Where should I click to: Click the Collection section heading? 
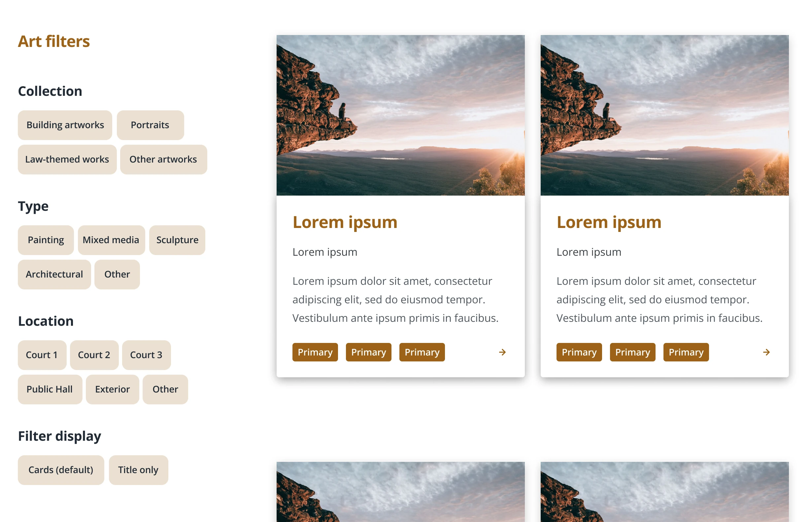tap(50, 91)
